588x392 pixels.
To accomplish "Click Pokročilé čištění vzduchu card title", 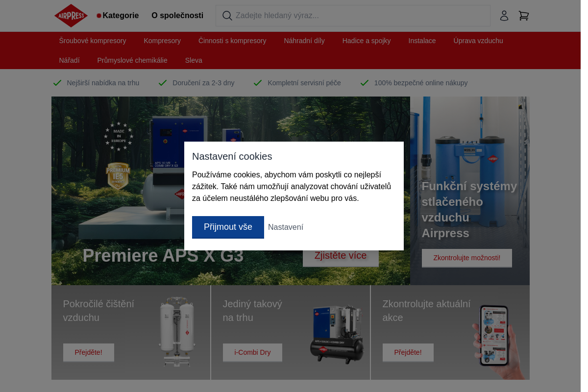I will pyautogui.click(x=98, y=311).
